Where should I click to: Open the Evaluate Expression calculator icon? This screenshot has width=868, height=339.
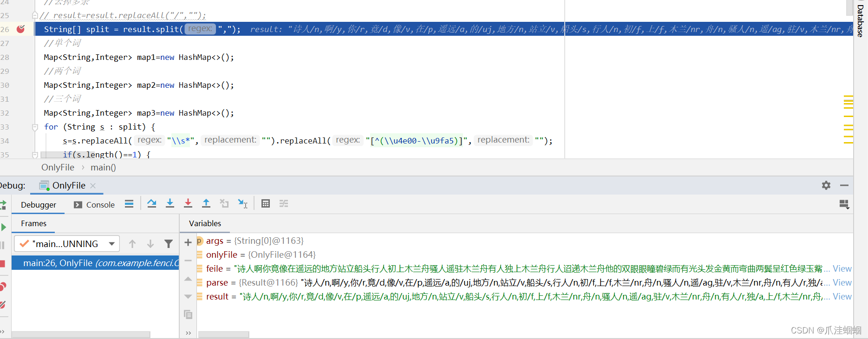tap(266, 204)
